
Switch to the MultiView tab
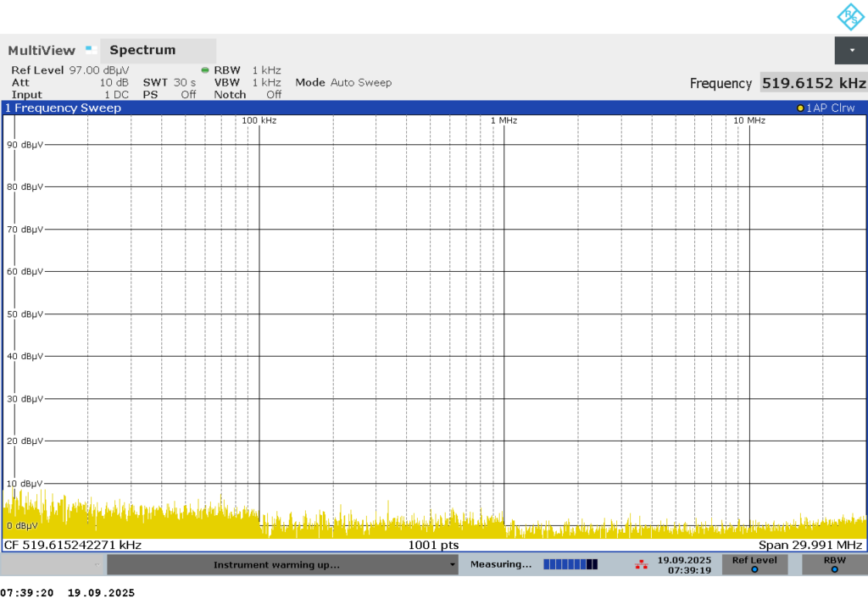[42, 51]
